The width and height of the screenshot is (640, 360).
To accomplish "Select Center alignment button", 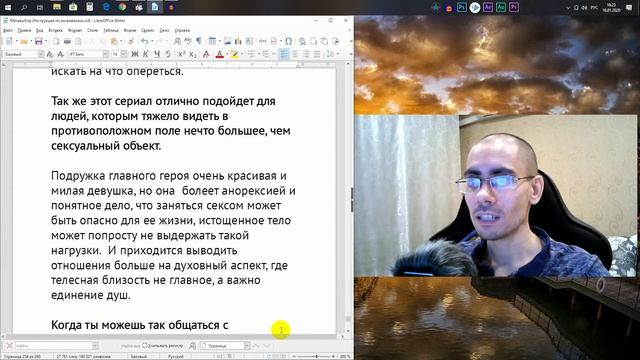I will click(295, 54).
